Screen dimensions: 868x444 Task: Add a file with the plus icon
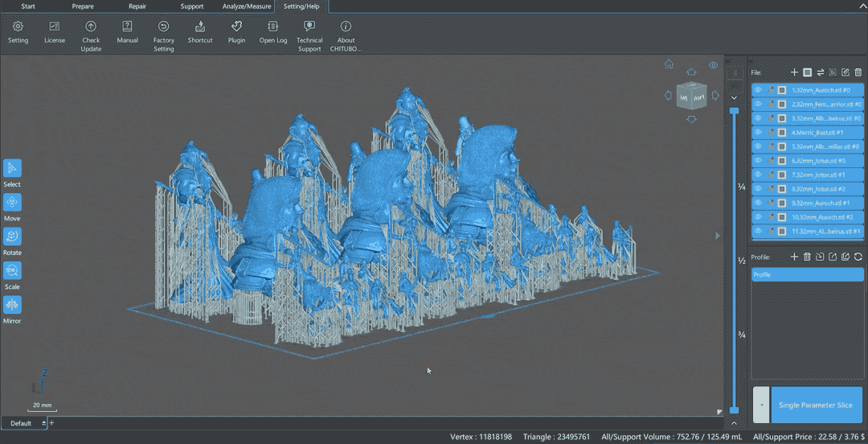(794, 72)
